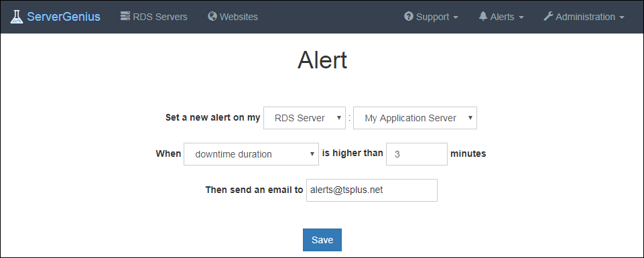Go to the Websites page

click(233, 17)
